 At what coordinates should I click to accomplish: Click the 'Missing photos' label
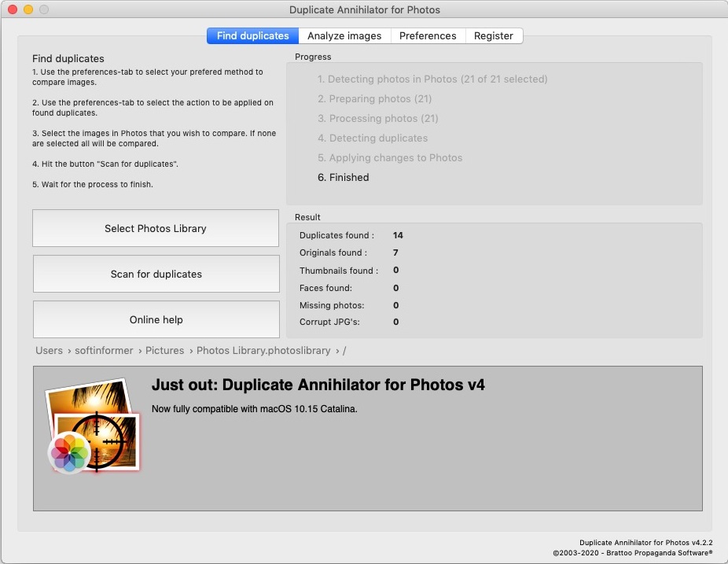pos(332,305)
